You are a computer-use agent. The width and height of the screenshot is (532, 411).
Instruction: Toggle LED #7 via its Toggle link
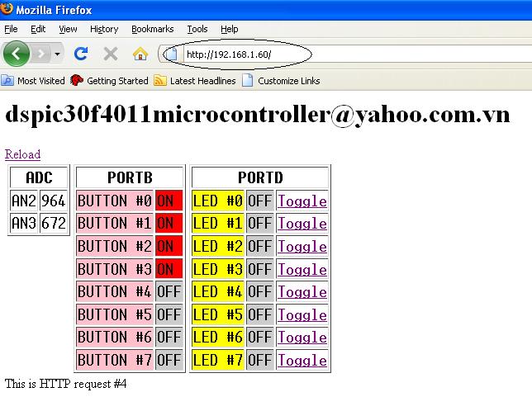[302, 360]
